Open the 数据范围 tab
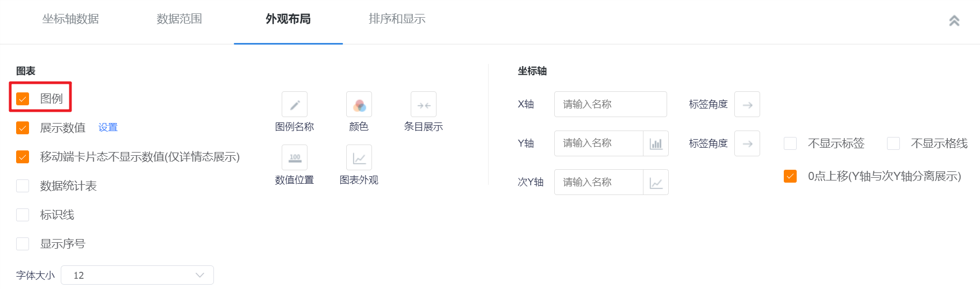Screen dimensions: 980x289 [179, 19]
